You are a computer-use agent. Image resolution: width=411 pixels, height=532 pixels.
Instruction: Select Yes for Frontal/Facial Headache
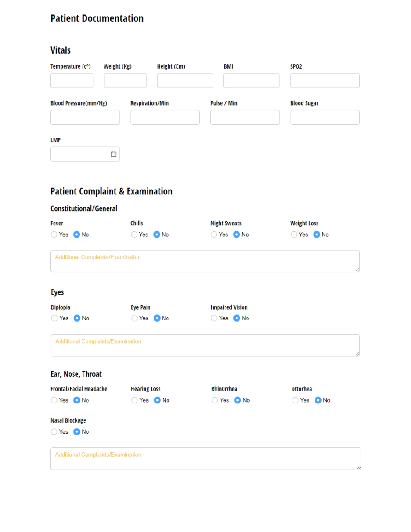54,400
